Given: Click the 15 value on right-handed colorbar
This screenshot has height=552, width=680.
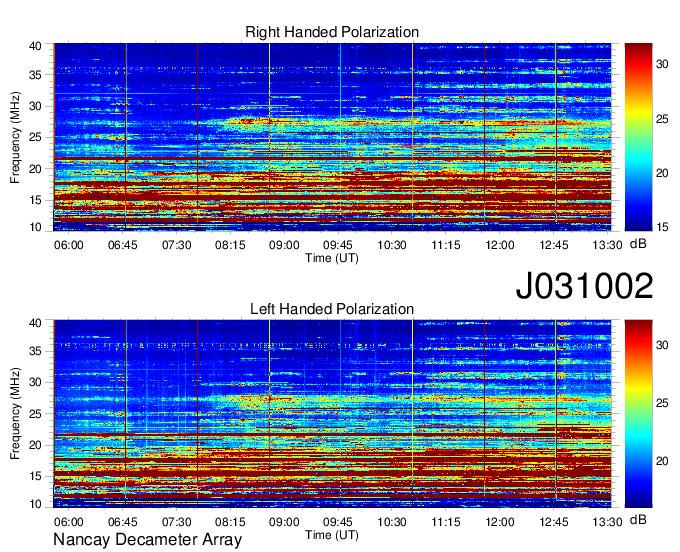Looking at the screenshot, I should click(x=662, y=226).
